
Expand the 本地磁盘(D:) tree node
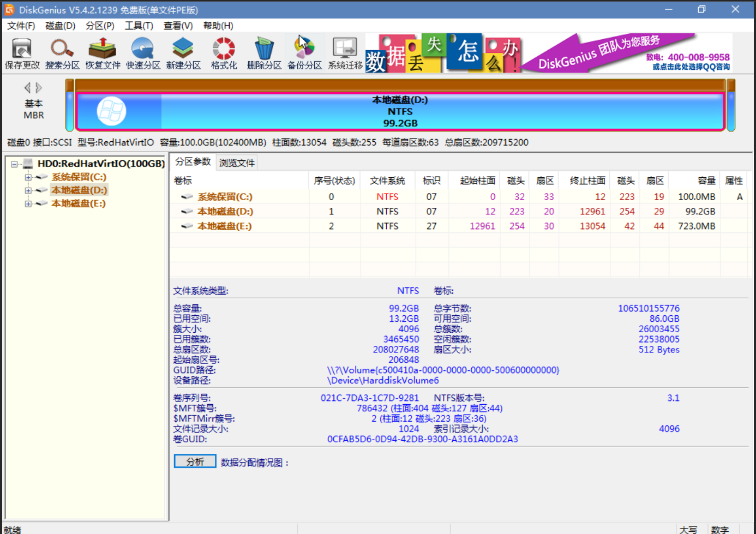click(28, 190)
